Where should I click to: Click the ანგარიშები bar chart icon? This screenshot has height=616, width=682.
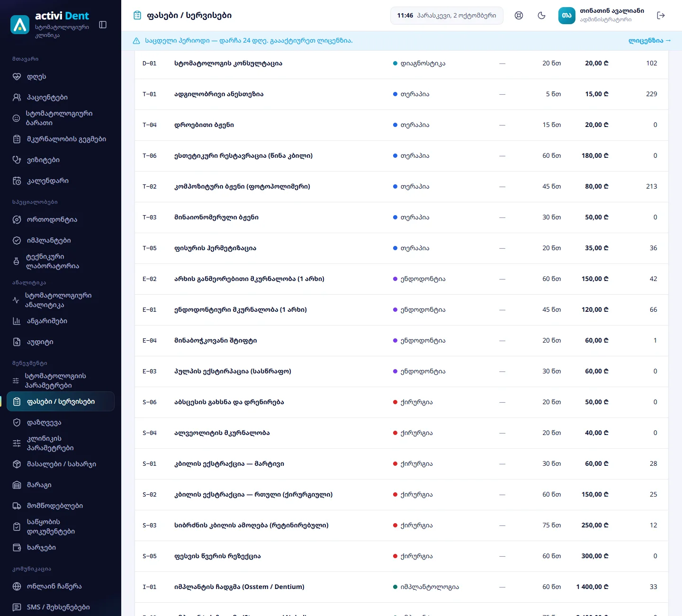[x=17, y=321]
